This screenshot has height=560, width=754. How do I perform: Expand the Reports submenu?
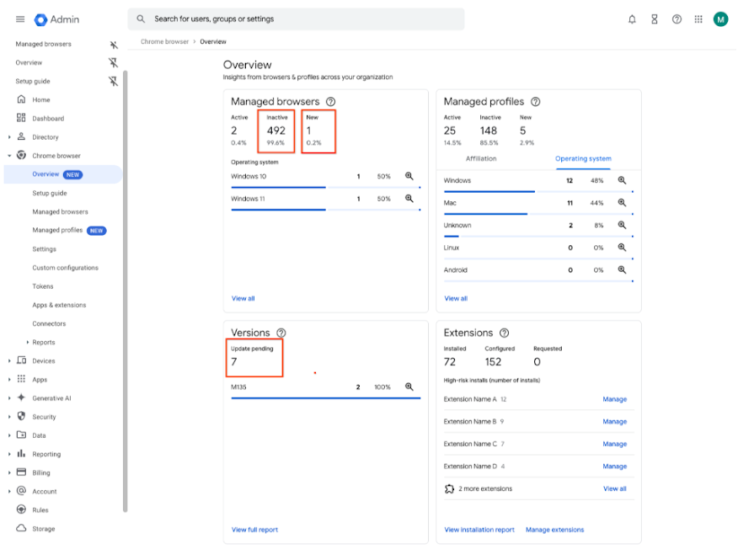[x=28, y=342]
